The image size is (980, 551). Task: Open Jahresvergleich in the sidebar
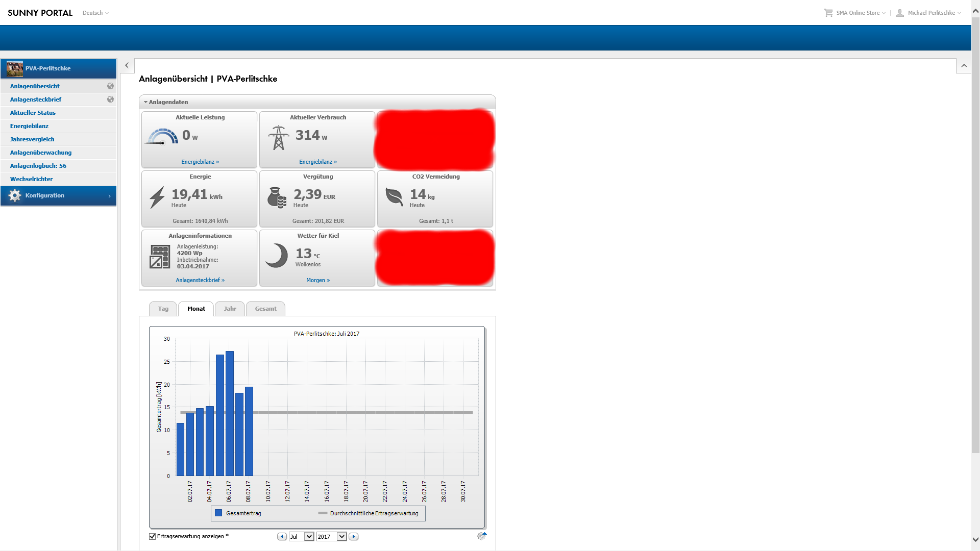tap(32, 139)
